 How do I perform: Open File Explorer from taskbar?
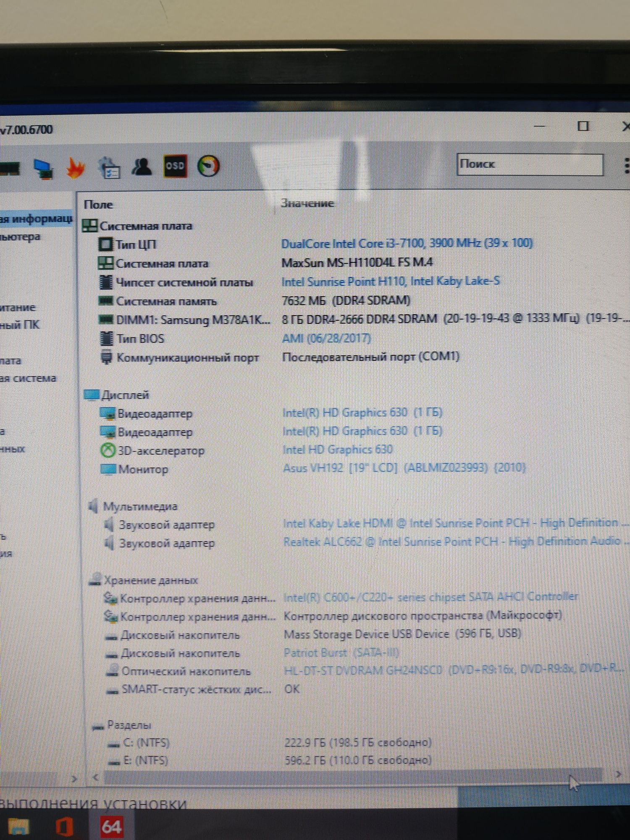(x=18, y=827)
